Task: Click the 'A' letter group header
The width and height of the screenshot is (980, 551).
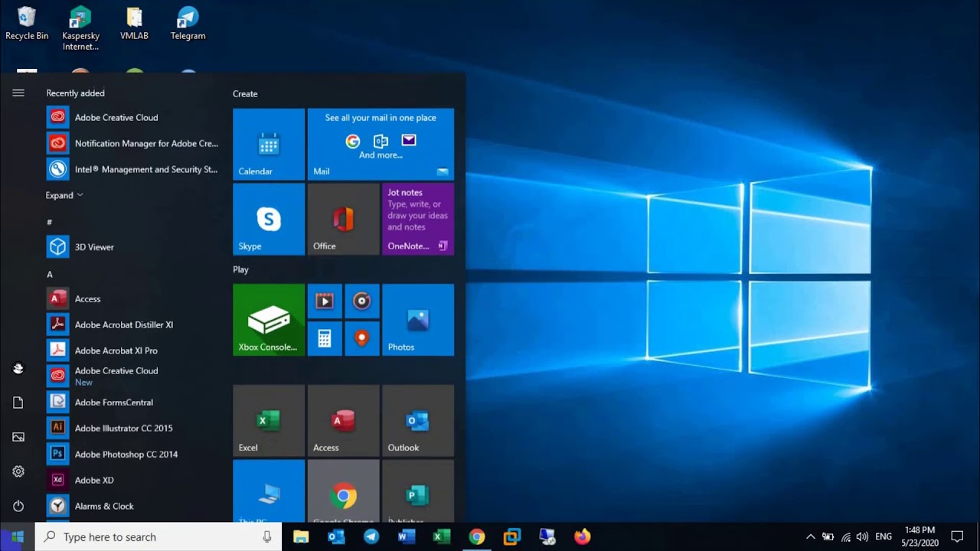Action: (x=50, y=274)
